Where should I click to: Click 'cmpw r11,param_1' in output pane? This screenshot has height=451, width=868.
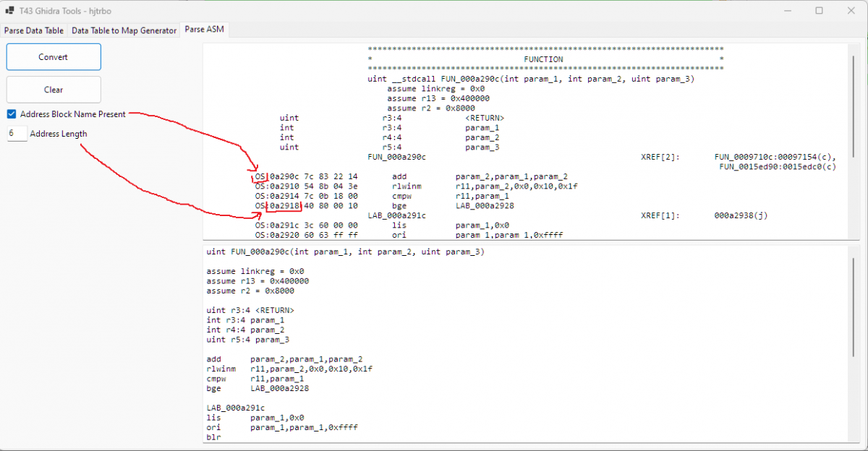point(255,379)
